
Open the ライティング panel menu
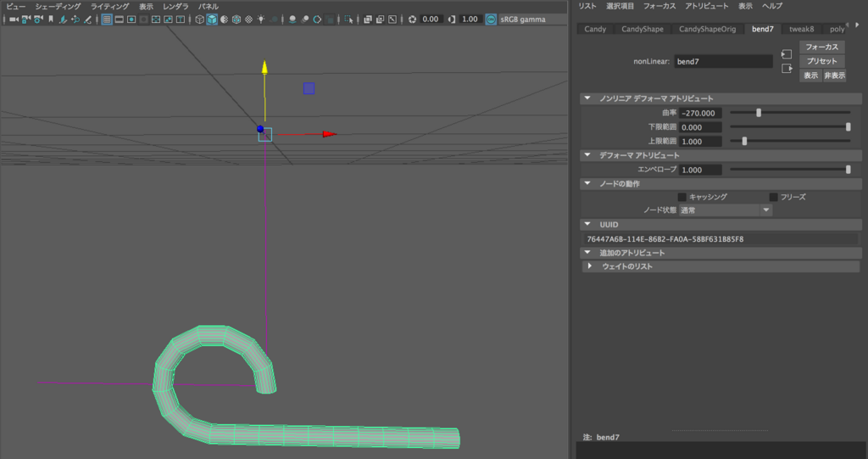109,6
